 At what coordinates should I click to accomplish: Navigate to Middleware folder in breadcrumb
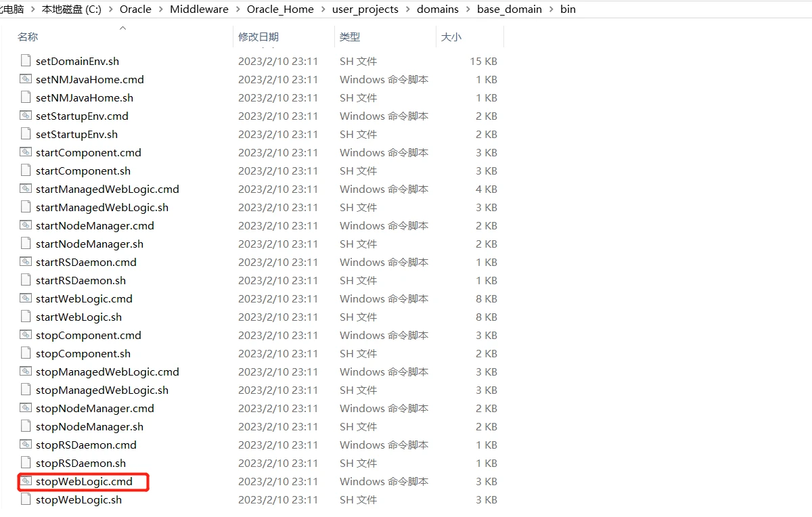point(199,9)
